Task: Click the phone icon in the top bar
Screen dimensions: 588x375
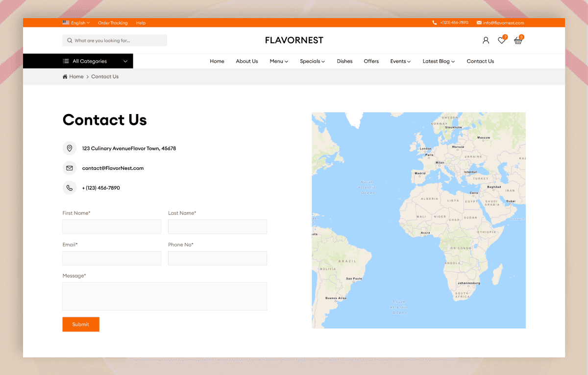Action: (x=434, y=23)
